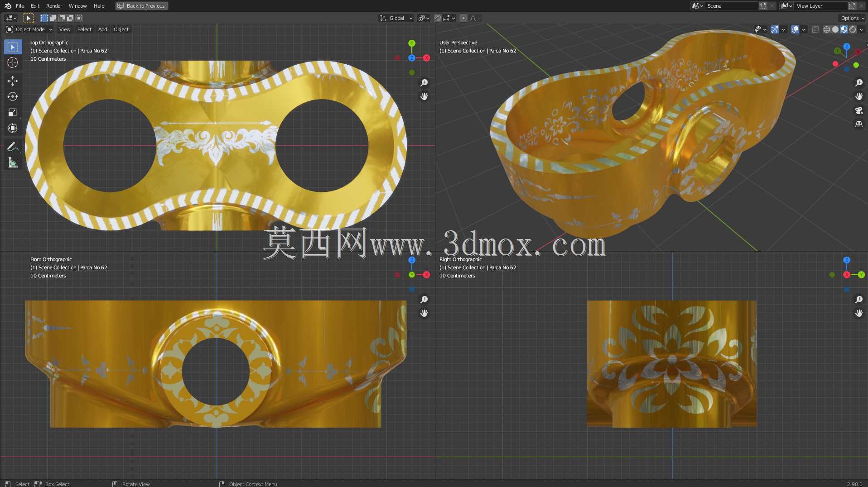This screenshot has height=487, width=868.
Task: Toggle the snap magnet
Action: pos(438,18)
